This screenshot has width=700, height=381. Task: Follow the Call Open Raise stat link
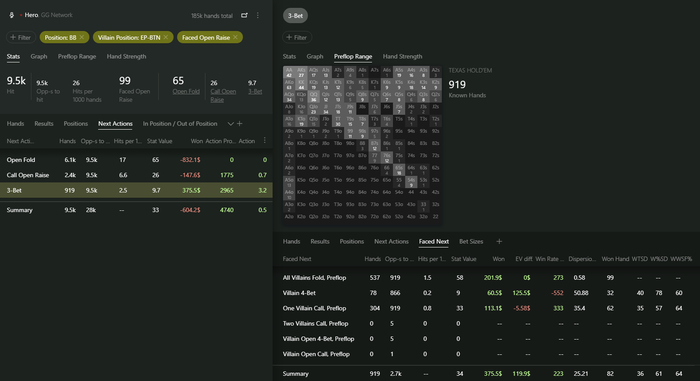(223, 96)
